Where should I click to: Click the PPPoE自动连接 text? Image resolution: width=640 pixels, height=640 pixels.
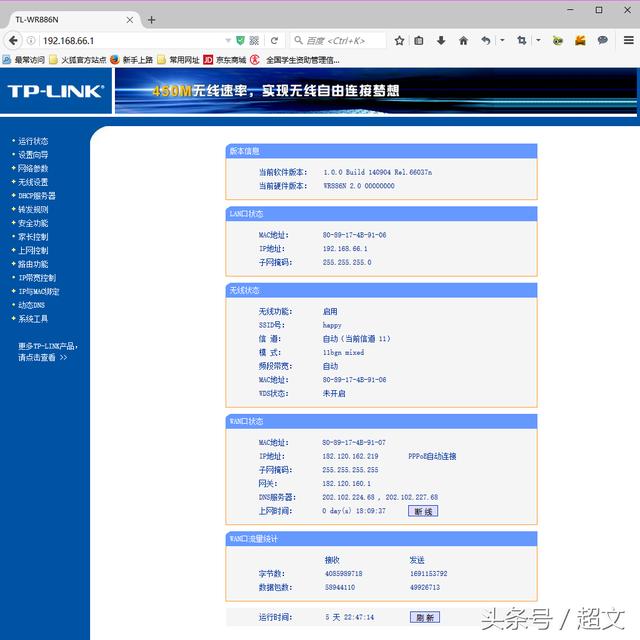(x=432, y=456)
